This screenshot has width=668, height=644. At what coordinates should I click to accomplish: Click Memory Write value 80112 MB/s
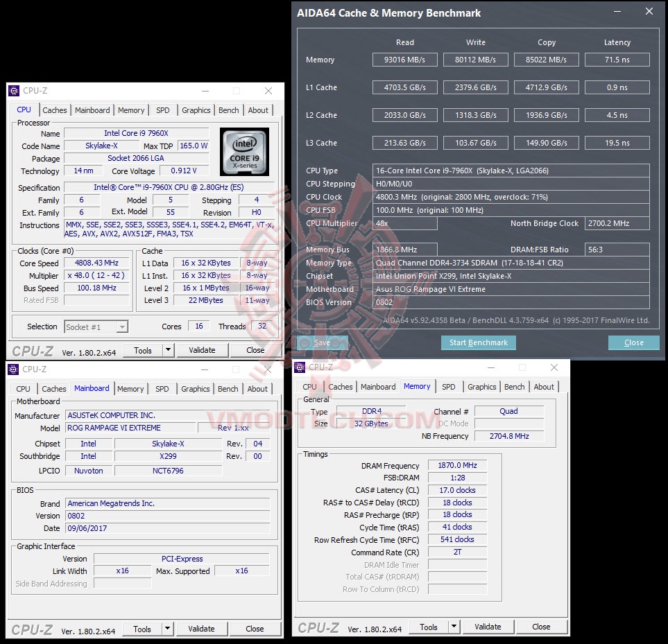pyautogui.click(x=475, y=60)
